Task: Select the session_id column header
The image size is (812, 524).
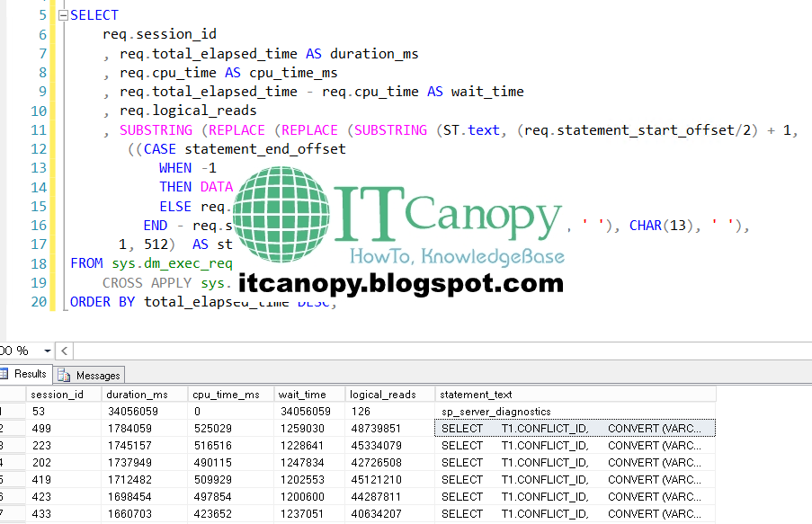Action: 64,395
